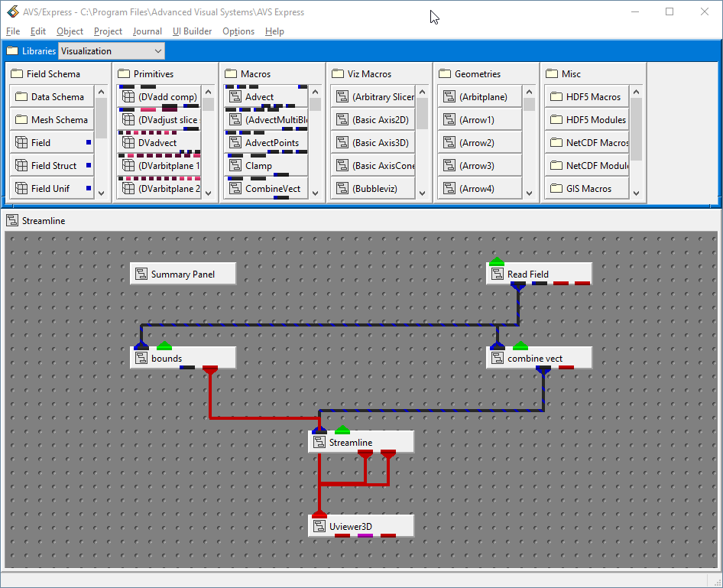This screenshot has height=588, width=723.
Task: Select the Geometries library folder icon
Action: click(x=445, y=74)
